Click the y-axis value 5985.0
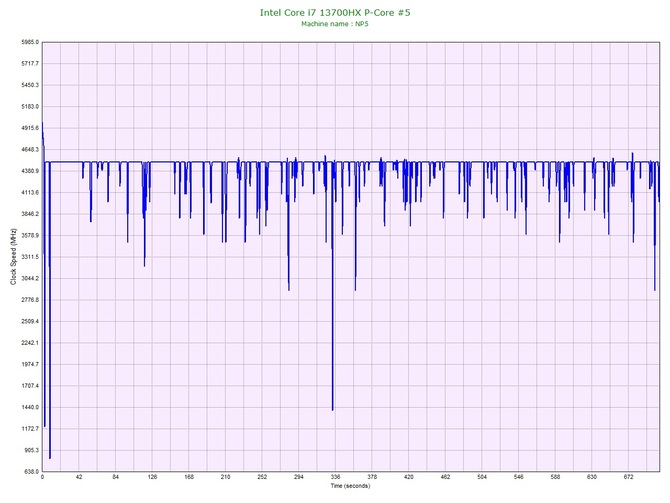The height and width of the screenshot is (503, 670). (30, 42)
